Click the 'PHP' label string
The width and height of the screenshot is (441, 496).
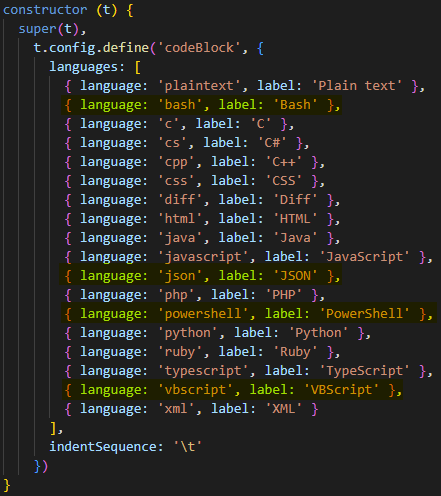click(284, 295)
